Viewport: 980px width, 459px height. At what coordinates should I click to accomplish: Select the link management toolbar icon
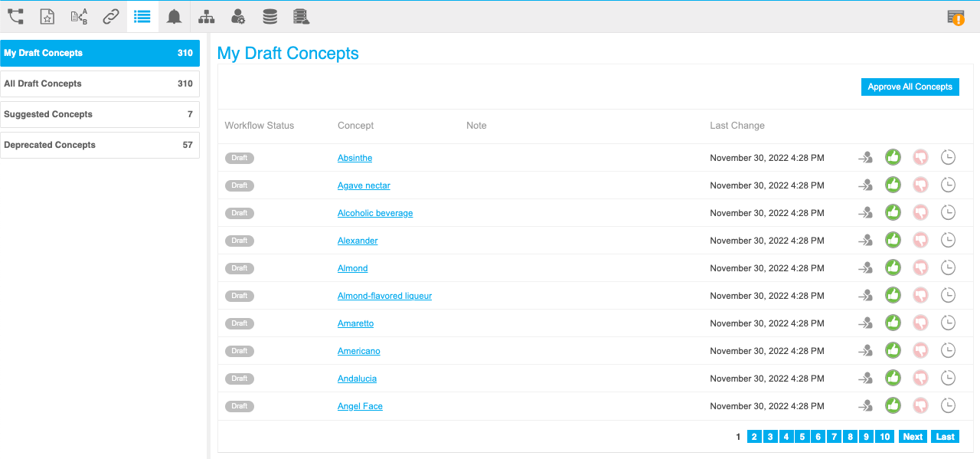coord(110,15)
